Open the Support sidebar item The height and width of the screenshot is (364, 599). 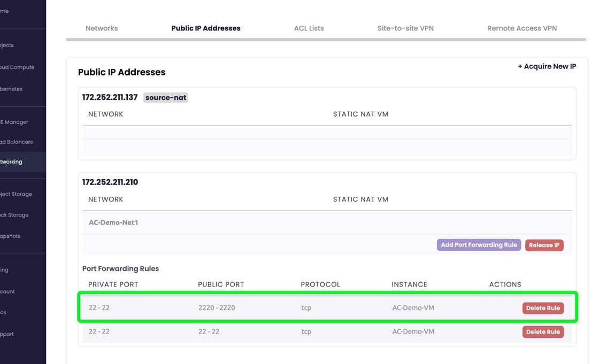click(7, 334)
